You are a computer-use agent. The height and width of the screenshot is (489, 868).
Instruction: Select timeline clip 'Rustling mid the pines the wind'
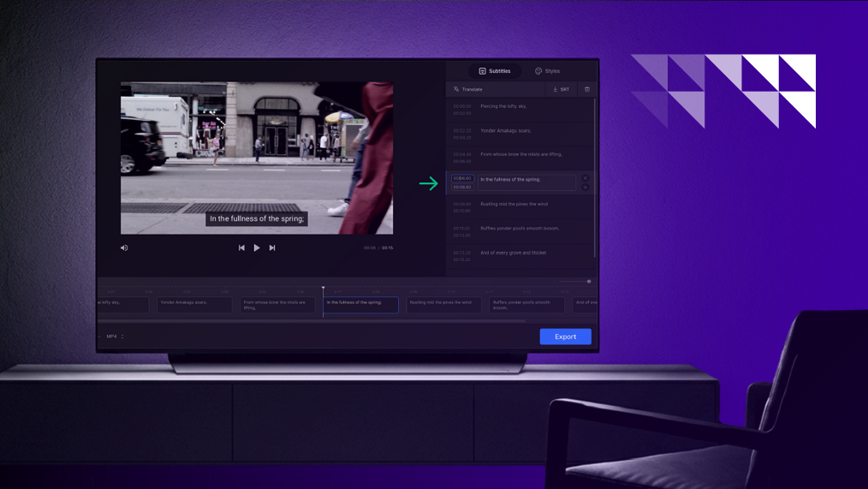(x=443, y=305)
